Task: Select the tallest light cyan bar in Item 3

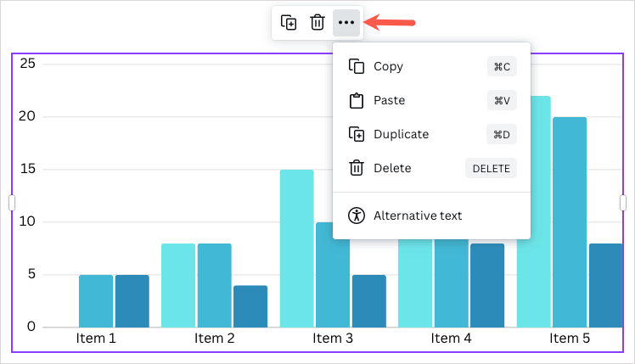Action: [296, 248]
